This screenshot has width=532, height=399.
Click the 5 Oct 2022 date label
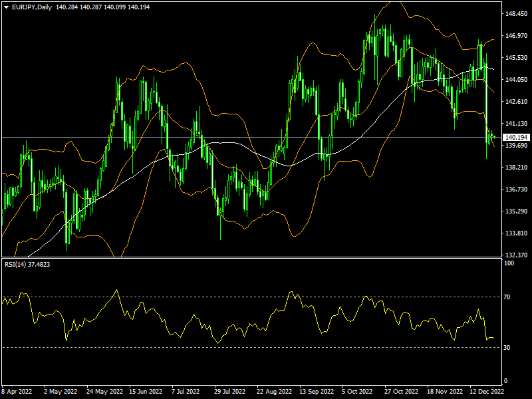tap(356, 391)
